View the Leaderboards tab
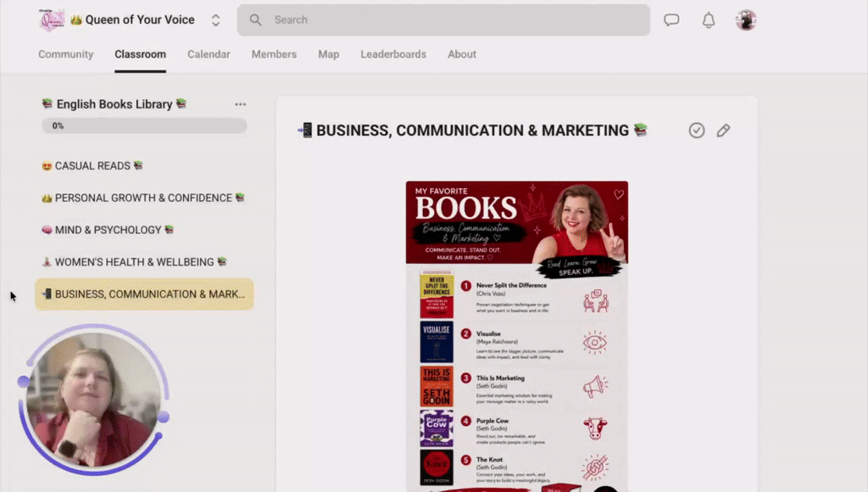This screenshot has height=492, width=868. coord(393,54)
